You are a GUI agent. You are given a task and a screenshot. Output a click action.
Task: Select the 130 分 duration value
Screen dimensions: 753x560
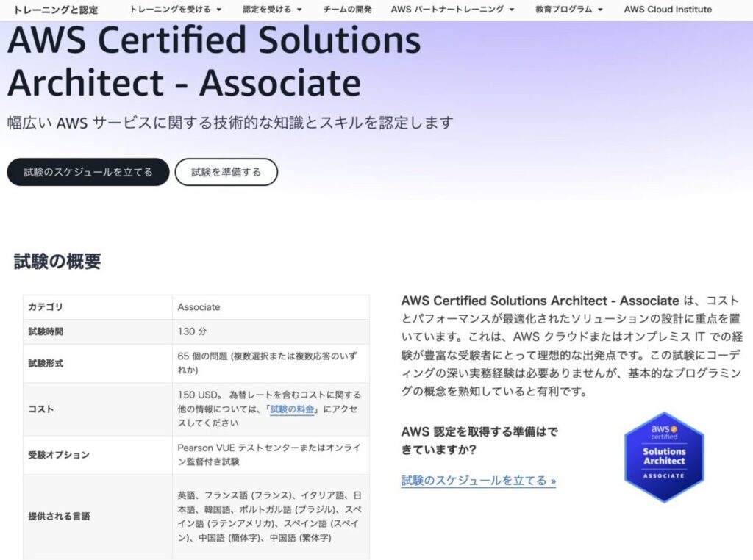pyautogui.click(x=192, y=331)
